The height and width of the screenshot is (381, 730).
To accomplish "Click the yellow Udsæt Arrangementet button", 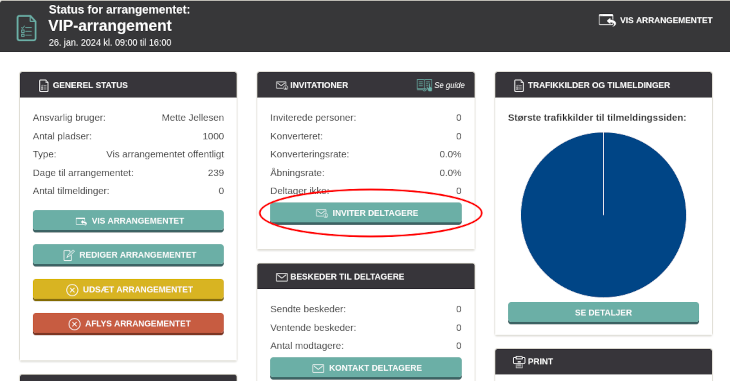I will point(128,290).
